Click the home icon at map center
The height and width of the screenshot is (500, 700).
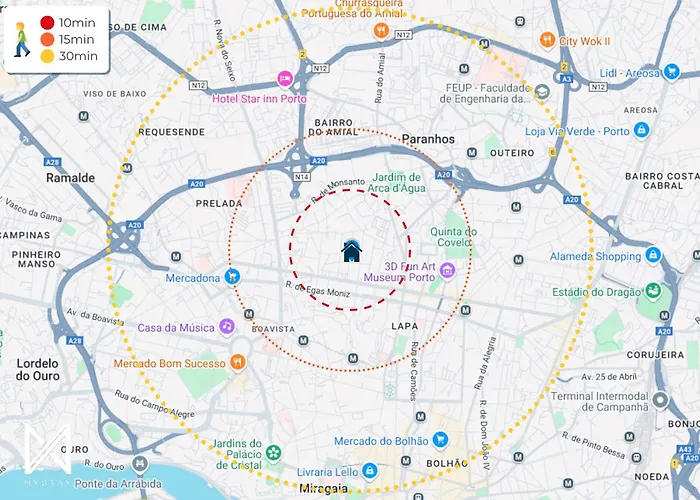coord(351,251)
